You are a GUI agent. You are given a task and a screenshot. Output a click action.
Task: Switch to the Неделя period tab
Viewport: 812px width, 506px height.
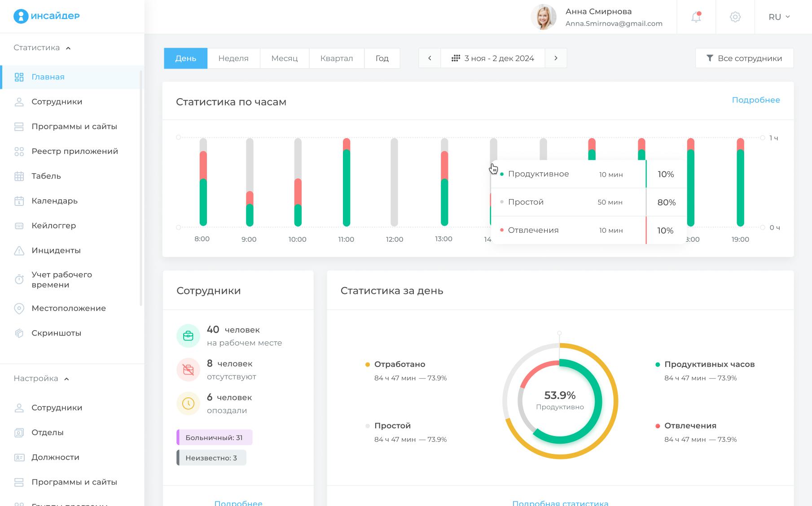(x=233, y=58)
